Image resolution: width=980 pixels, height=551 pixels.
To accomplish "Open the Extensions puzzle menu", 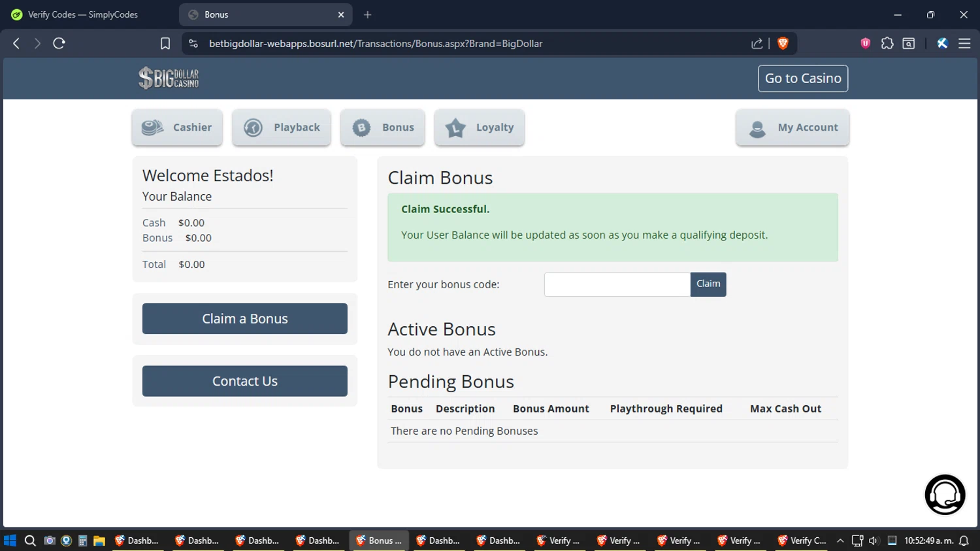I will coord(887,43).
